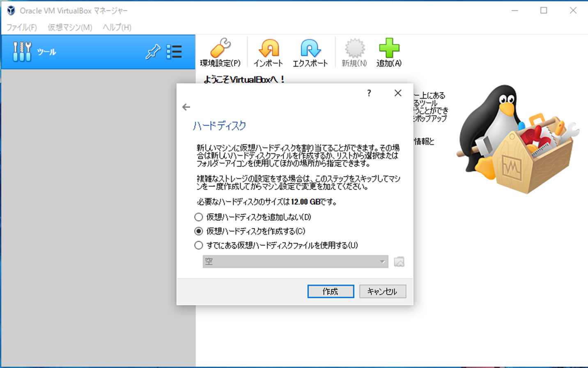Viewport: 588px width, 368px height.
Task: Open the Tools menu list icon
Action: [174, 52]
